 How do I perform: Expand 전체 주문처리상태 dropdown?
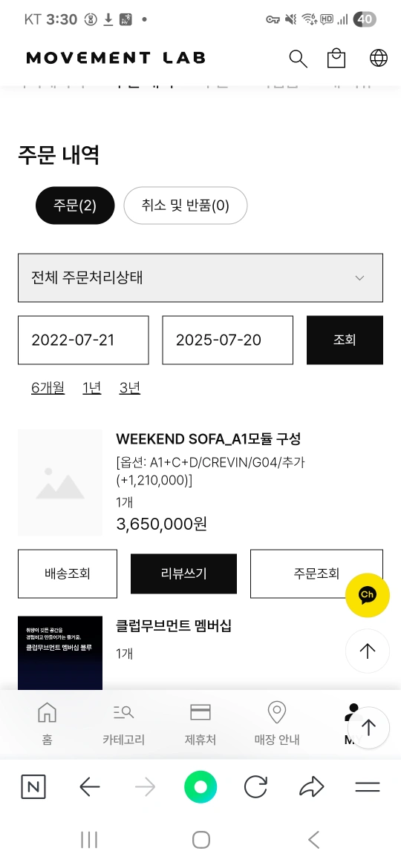click(x=200, y=278)
